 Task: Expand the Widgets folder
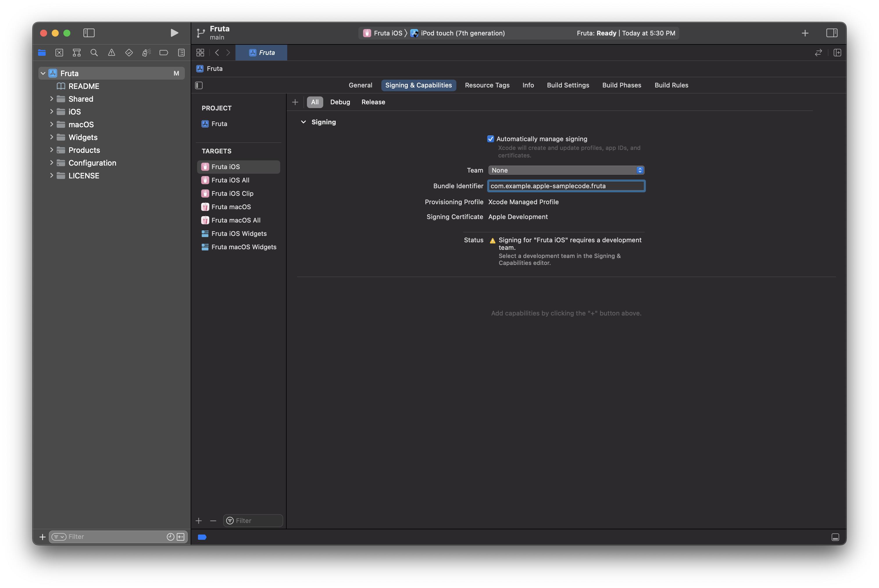[x=51, y=137]
